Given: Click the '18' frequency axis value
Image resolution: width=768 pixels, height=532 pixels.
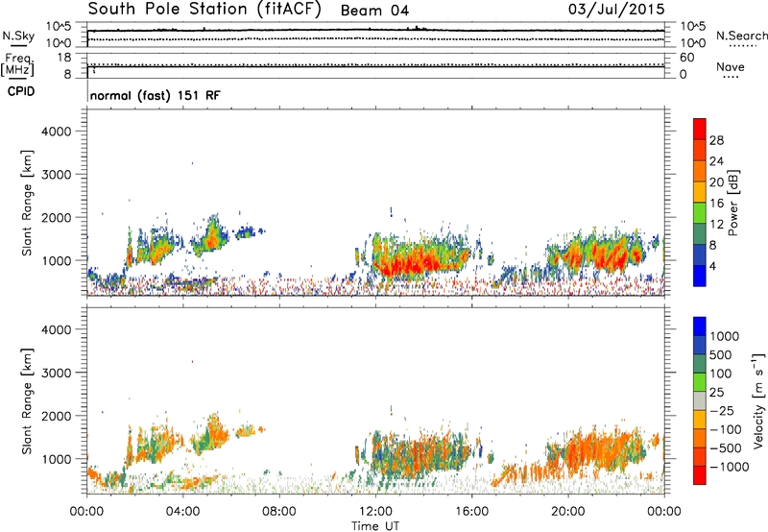Looking at the screenshot, I should click(x=64, y=58).
